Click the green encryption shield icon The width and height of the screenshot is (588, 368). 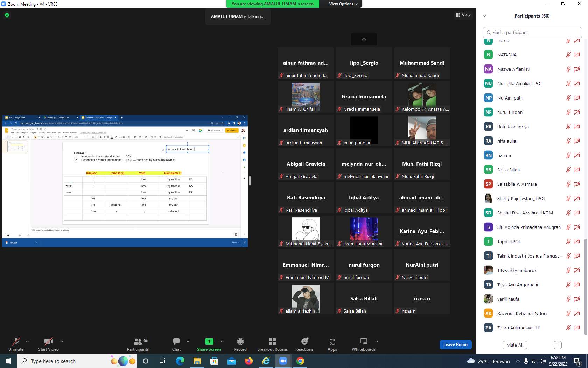click(7, 15)
